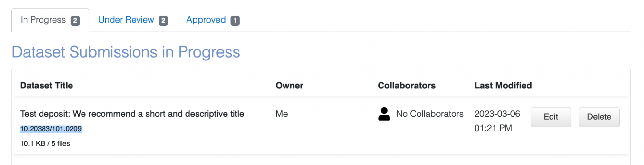Click the Collaborators column header
Image resolution: width=644 pixels, height=165 pixels.
point(407,86)
